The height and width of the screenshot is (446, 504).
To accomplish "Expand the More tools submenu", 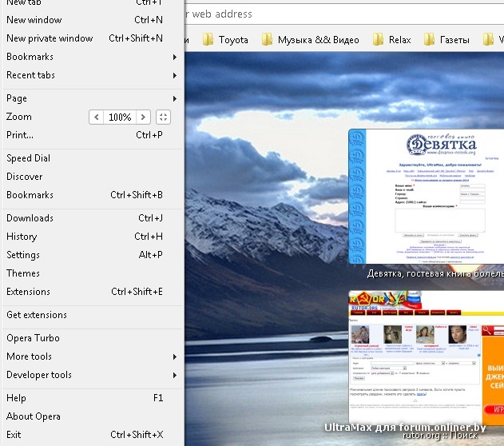I will pyautogui.click(x=92, y=356).
